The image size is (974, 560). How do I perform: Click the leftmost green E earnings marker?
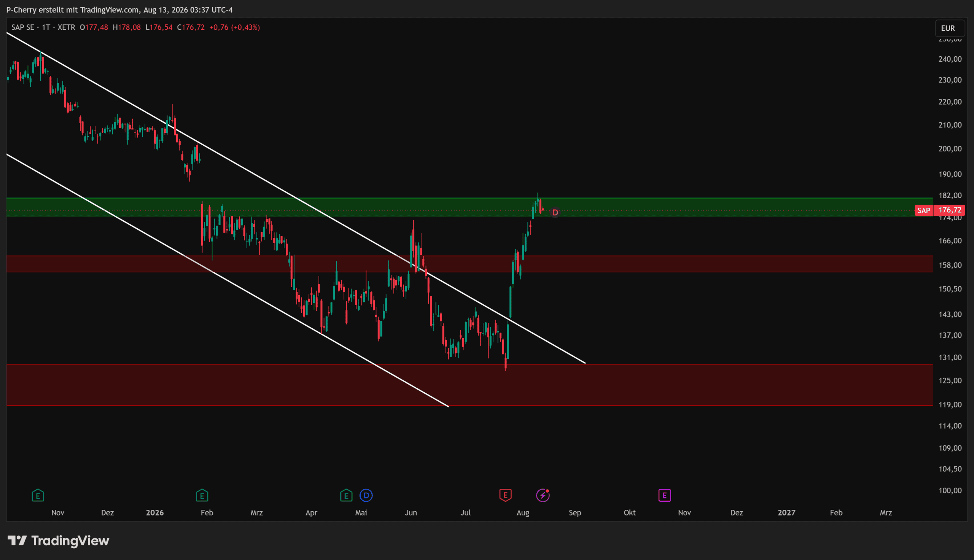(38, 495)
